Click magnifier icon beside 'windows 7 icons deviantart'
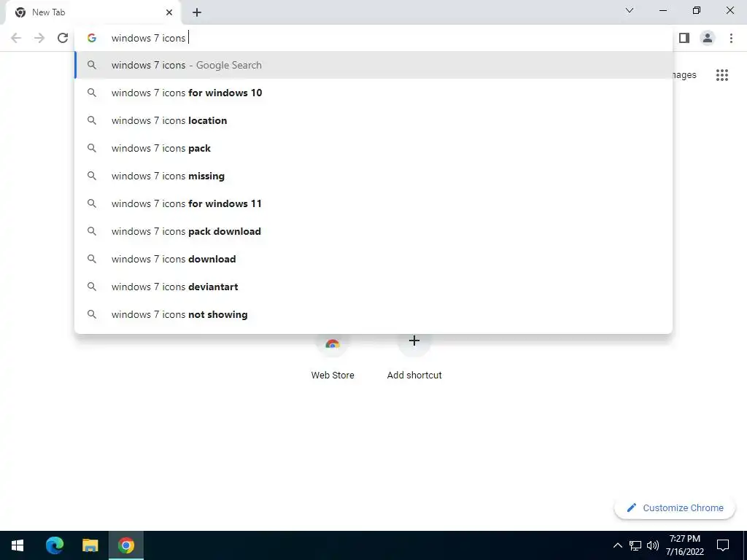Viewport: 747px width, 560px height. click(x=92, y=287)
